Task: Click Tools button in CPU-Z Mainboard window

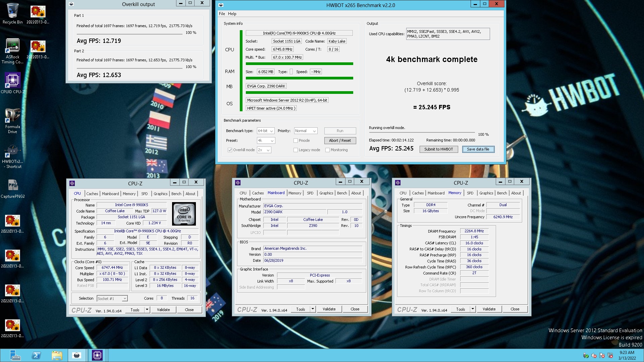Action: [x=301, y=309]
